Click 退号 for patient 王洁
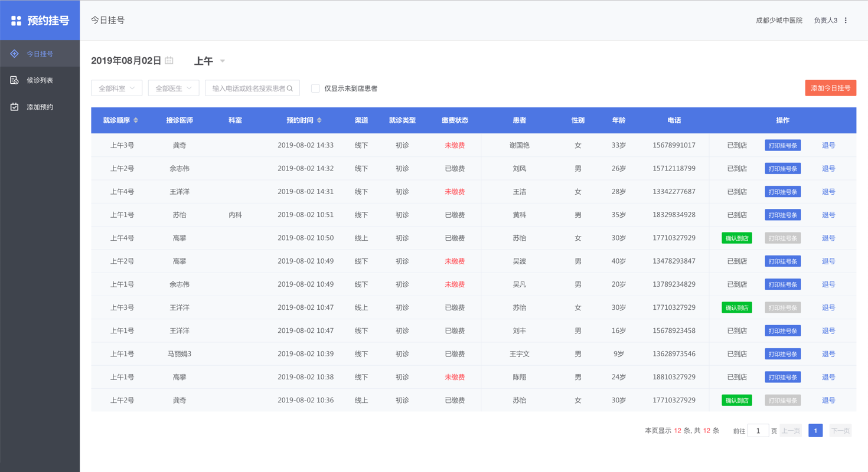The height and width of the screenshot is (472, 868). click(828, 192)
